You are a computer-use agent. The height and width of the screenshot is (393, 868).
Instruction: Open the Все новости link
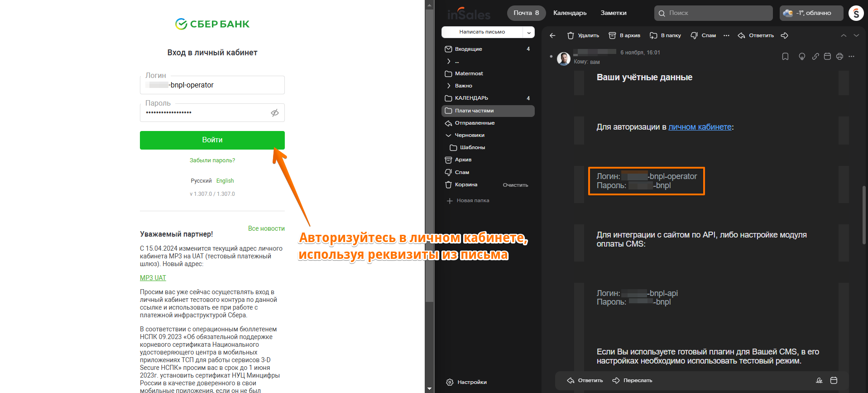[x=266, y=228]
